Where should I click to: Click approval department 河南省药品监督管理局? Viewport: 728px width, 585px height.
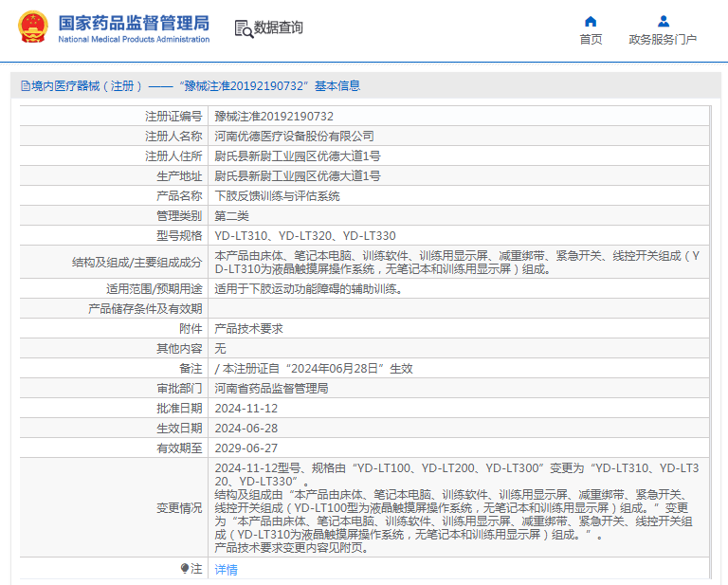pos(271,389)
